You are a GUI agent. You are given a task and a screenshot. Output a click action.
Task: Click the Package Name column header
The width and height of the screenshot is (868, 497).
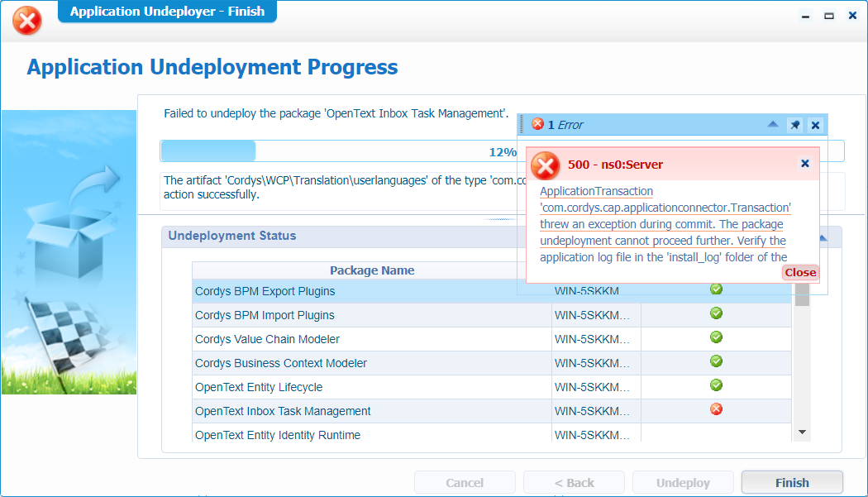click(372, 270)
